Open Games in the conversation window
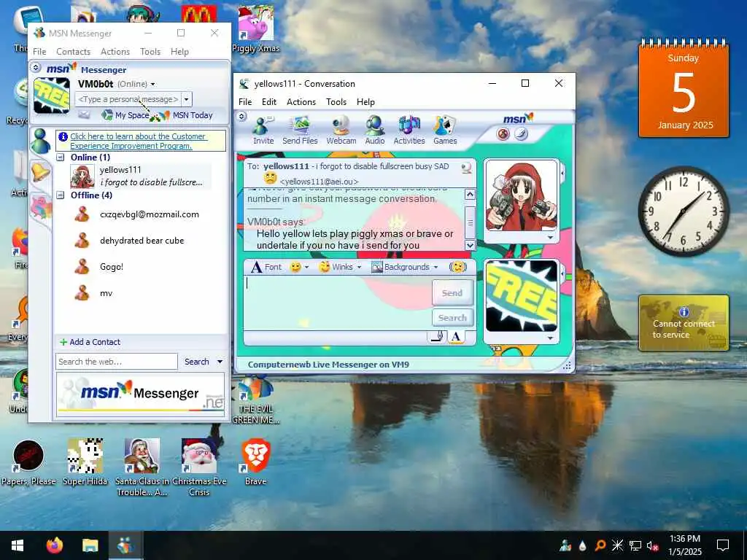 pyautogui.click(x=445, y=130)
